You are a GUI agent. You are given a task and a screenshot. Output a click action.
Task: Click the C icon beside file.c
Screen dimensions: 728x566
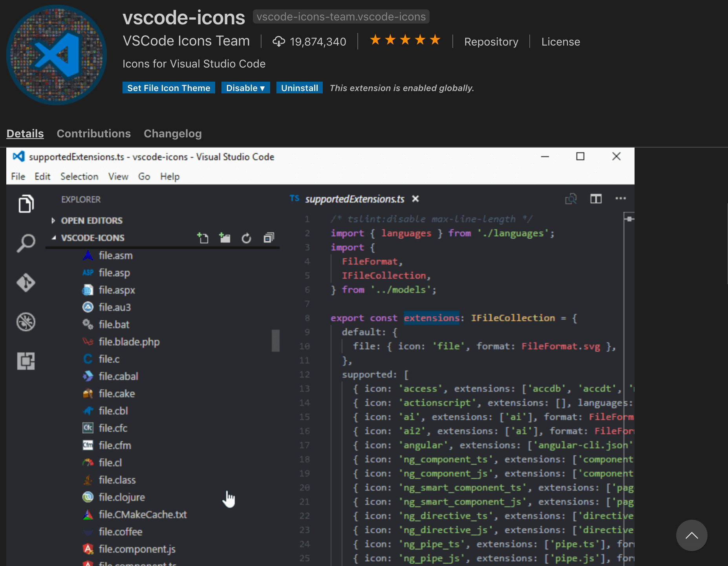click(88, 359)
